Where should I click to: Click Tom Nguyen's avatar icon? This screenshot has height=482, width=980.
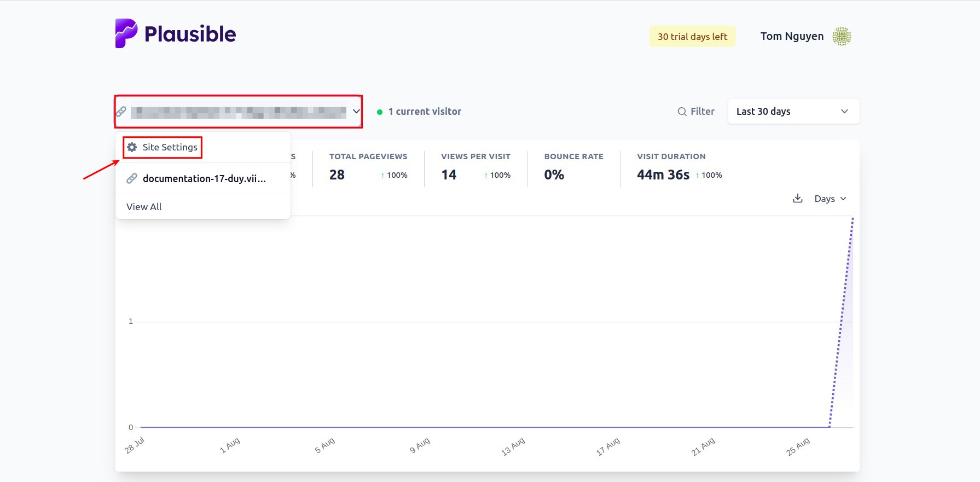pos(841,37)
